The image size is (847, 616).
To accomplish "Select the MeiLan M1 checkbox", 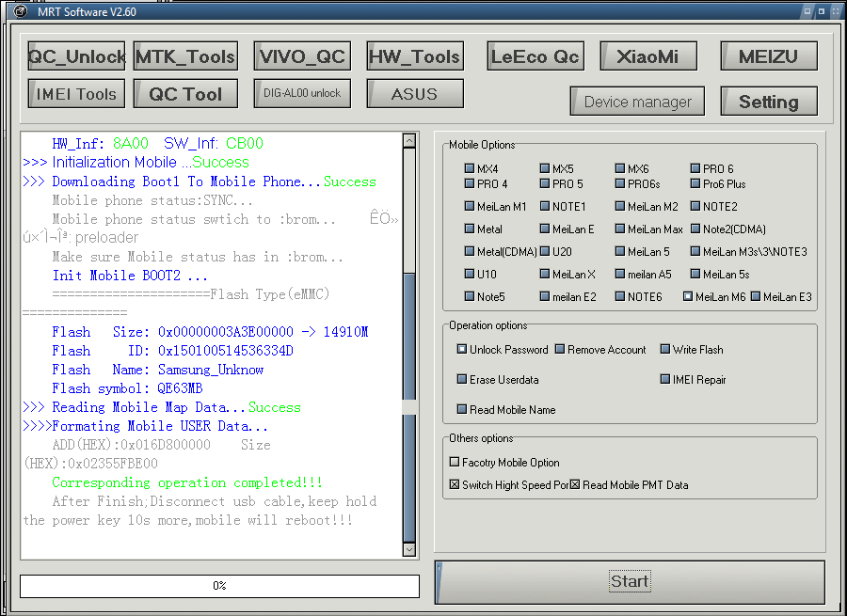I will tap(470, 206).
